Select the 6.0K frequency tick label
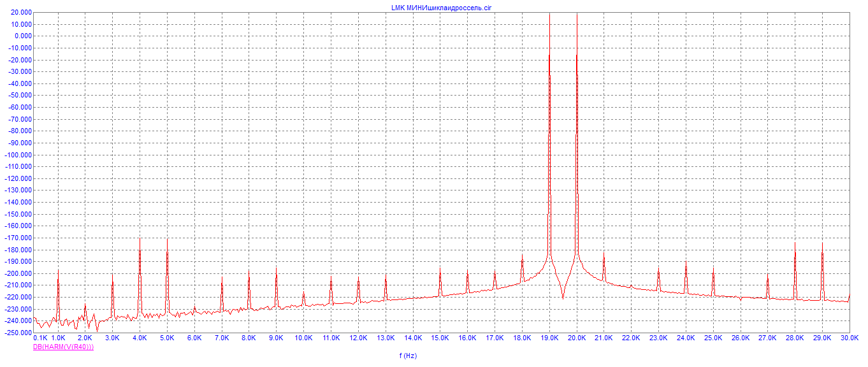This screenshot has height=367, width=868. click(194, 338)
